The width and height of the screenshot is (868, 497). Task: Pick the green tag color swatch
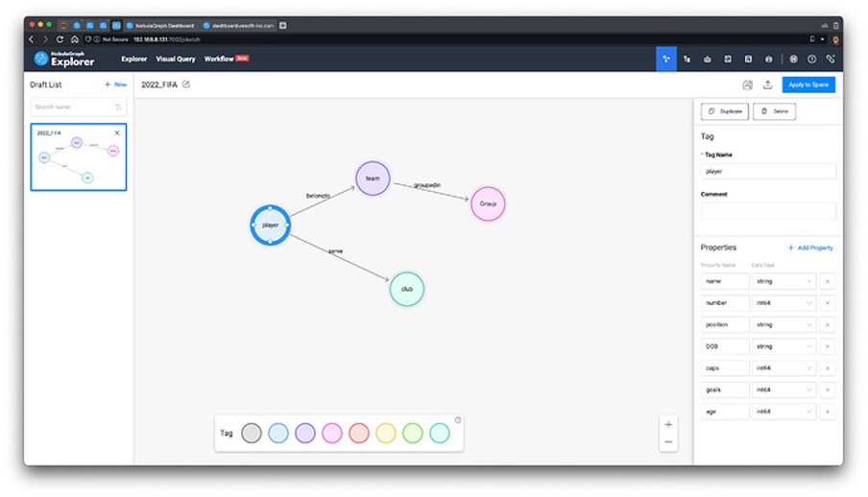tap(413, 433)
